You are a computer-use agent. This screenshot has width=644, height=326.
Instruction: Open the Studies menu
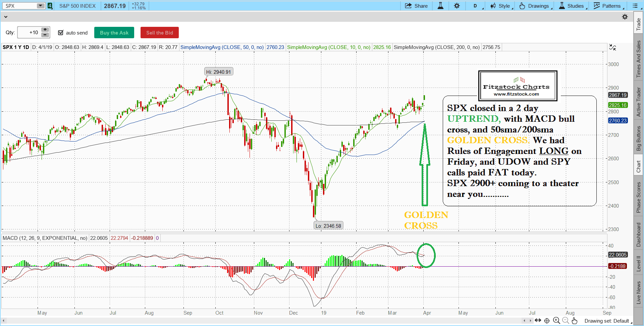[572, 6]
